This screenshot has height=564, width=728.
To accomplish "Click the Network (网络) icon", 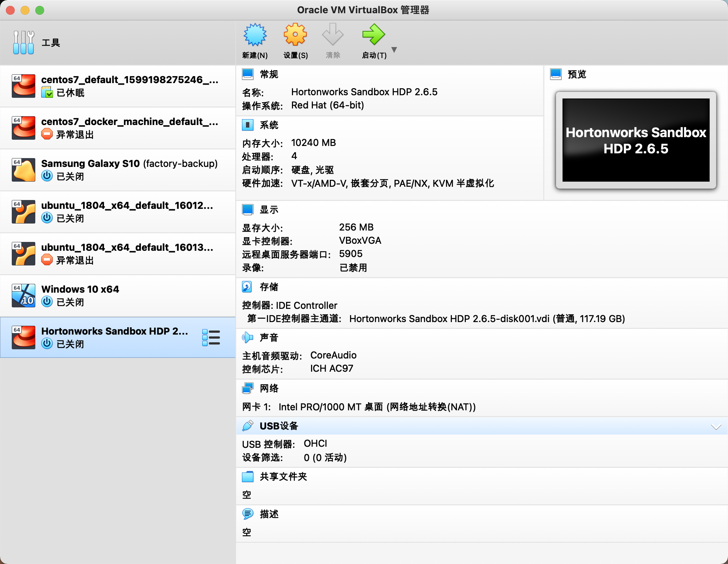I will click(x=248, y=388).
